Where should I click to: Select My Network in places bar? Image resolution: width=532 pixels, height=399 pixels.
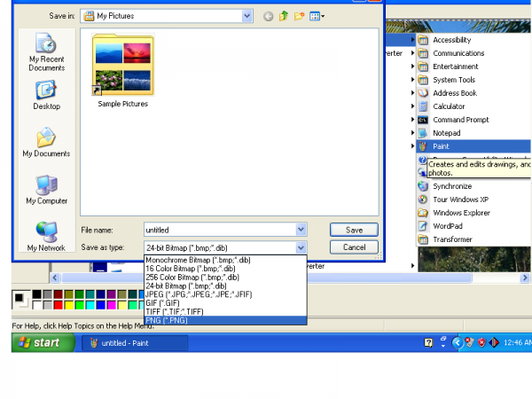tap(46, 237)
